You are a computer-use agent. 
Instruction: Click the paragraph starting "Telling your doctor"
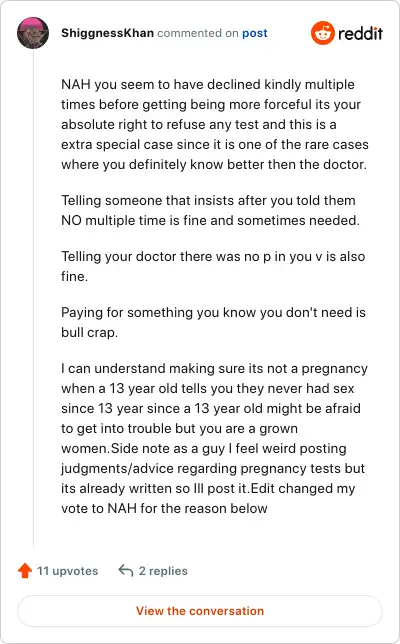pos(213,266)
